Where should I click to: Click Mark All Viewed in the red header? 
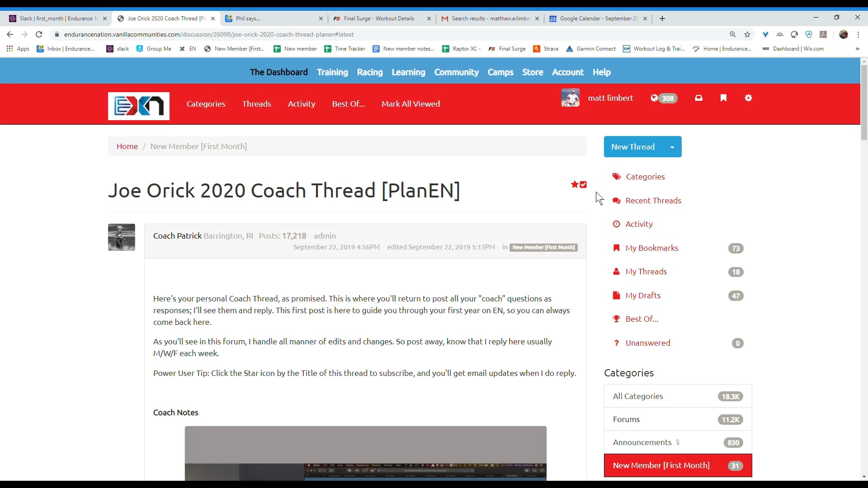point(410,104)
